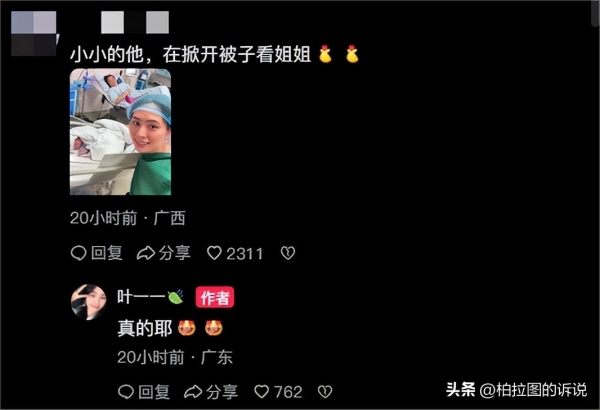Click the 真的耶 reply text
This screenshot has width=600, height=410.
click(145, 328)
